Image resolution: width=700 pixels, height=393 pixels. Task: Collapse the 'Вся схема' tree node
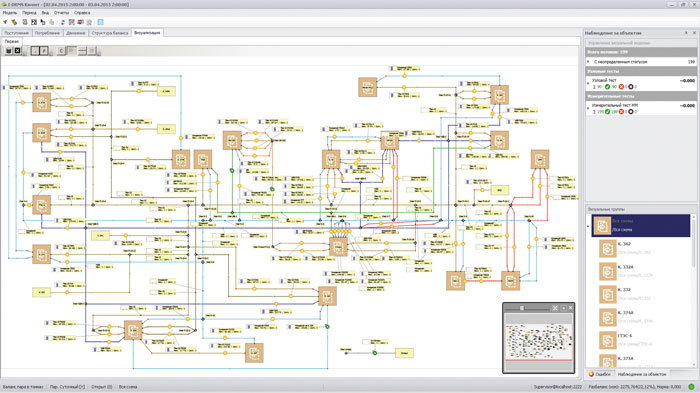(588, 226)
